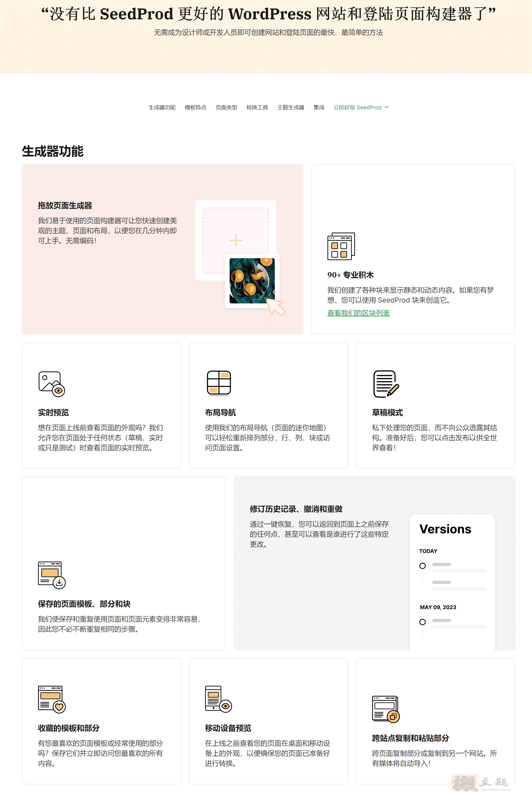This screenshot has width=532, height=811.
Task: Open the 查看我们的区块列表 link
Action: click(x=359, y=313)
